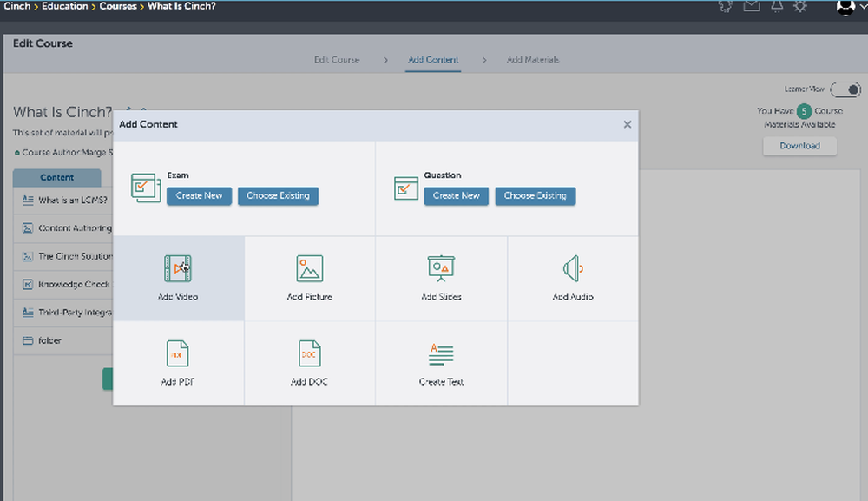Click checkbox icon beside Knowledge Check
This screenshot has width=868, height=501.
pyautogui.click(x=28, y=285)
